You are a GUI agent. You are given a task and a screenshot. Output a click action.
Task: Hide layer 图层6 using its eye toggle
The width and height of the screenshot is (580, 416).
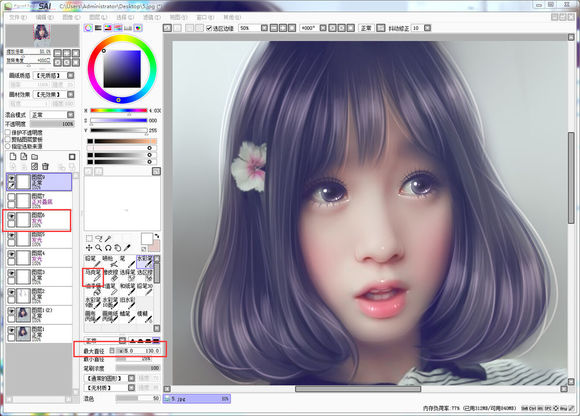[11, 216]
